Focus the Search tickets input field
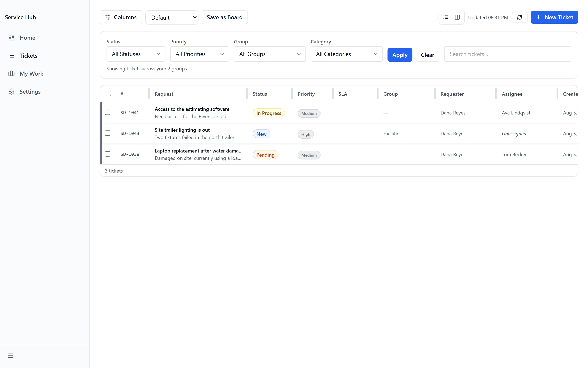This screenshot has width=588, height=368. coord(508,54)
